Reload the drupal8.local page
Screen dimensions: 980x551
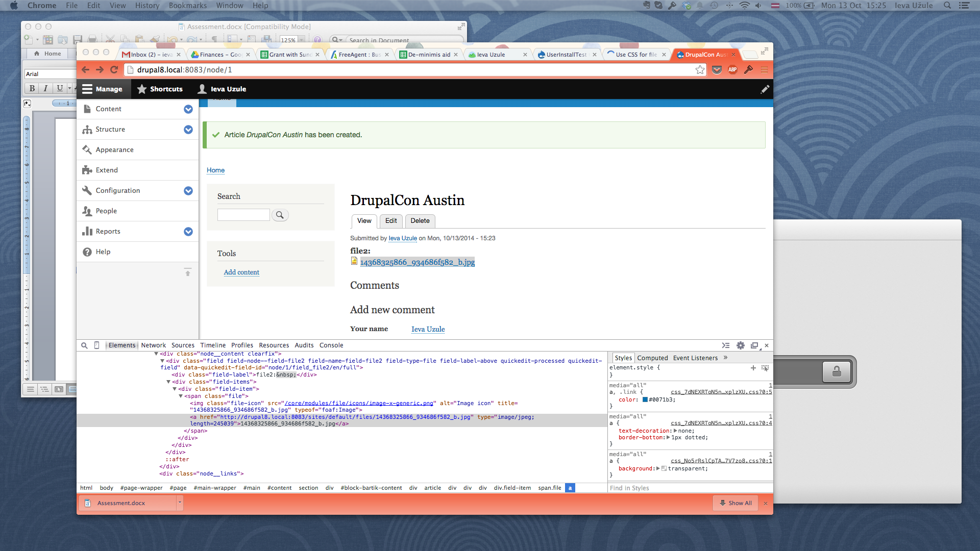click(x=114, y=70)
